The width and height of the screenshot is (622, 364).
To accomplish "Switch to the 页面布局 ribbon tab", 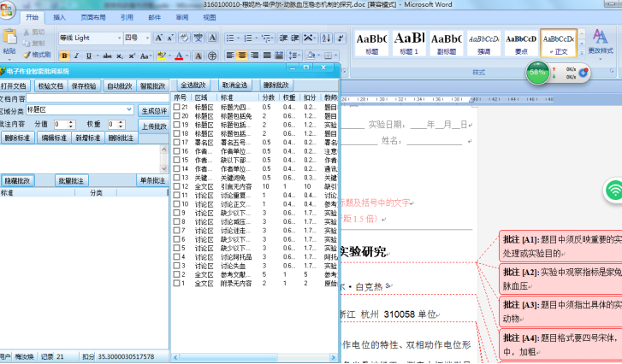I will 93,17.
